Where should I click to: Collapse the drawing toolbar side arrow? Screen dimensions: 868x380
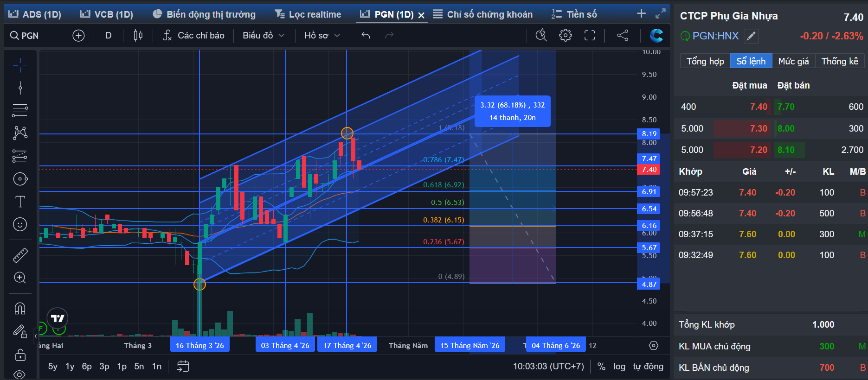(36, 336)
